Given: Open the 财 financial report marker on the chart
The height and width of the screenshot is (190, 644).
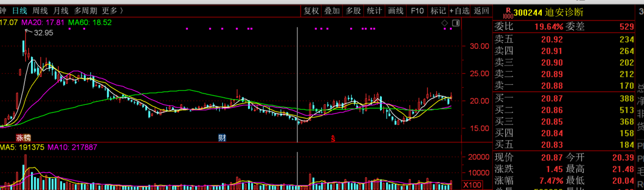Looking at the screenshot, I should 222,137.
